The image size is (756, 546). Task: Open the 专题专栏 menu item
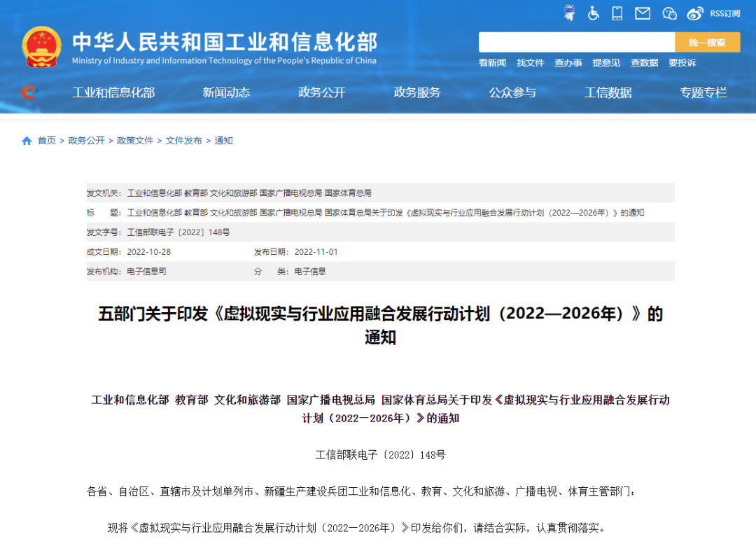(x=703, y=92)
